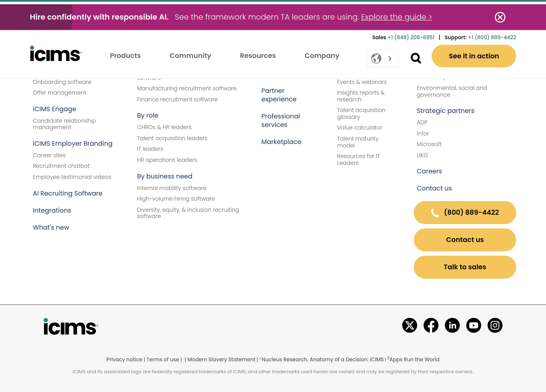Open the globe language selector

(x=376, y=58)
